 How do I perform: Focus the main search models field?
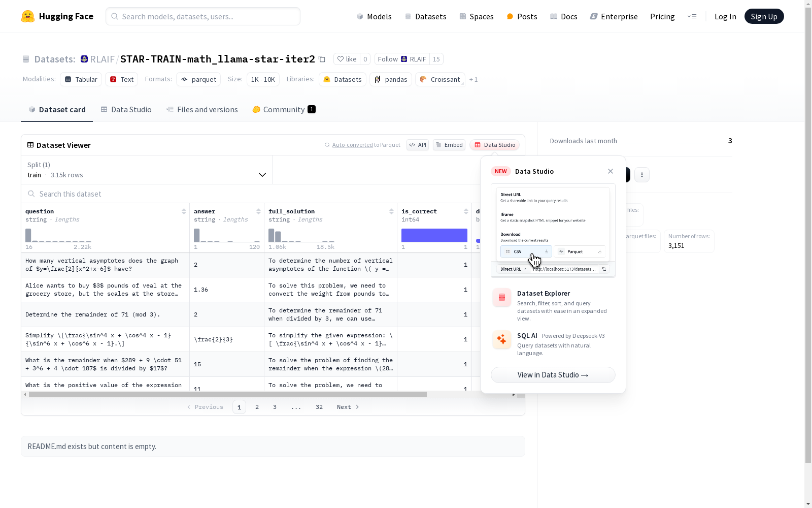point(203,16)
